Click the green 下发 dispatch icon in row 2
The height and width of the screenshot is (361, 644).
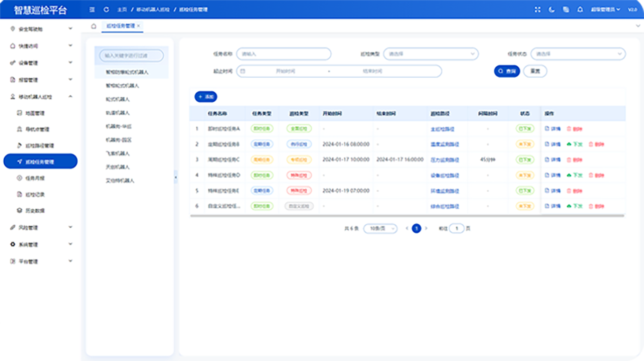point(569,144)
